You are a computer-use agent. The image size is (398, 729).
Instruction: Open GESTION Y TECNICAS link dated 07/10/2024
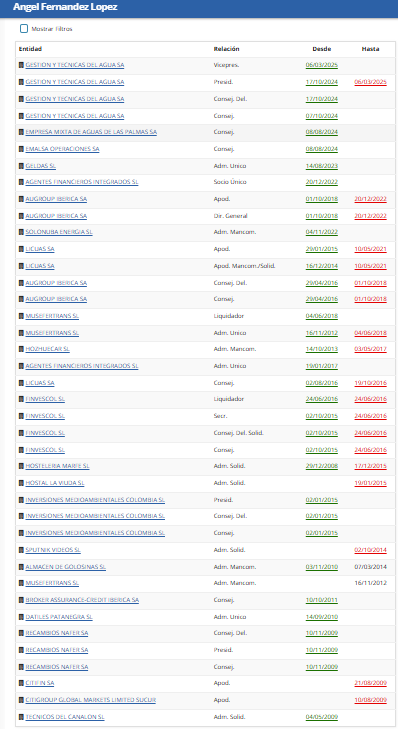pos(74,116)
